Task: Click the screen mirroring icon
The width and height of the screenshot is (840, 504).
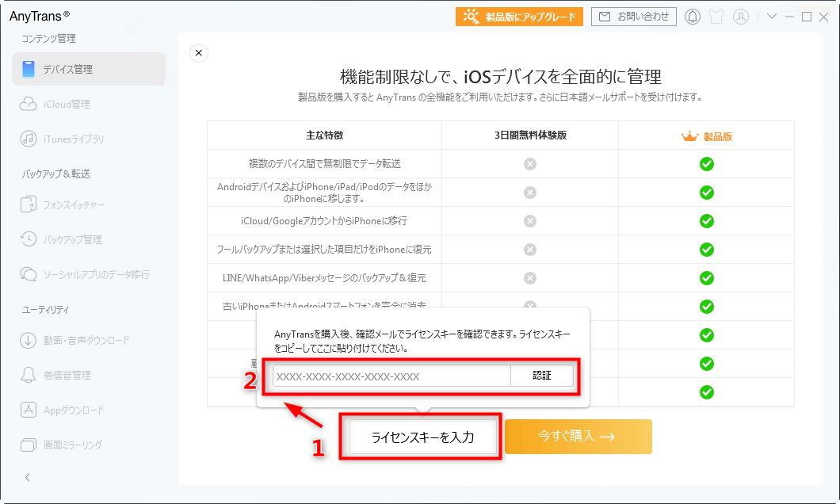Action: 28,445
